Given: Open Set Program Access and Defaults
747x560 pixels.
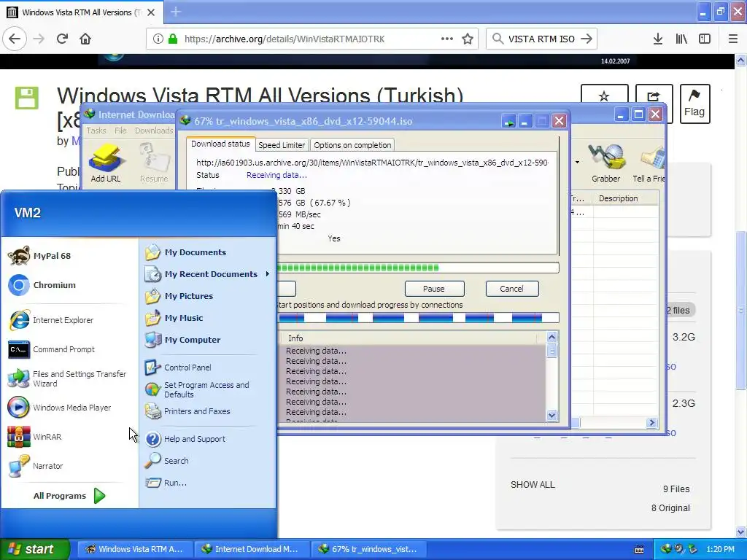Looking at the screenshot, I should tap(197, 389).
